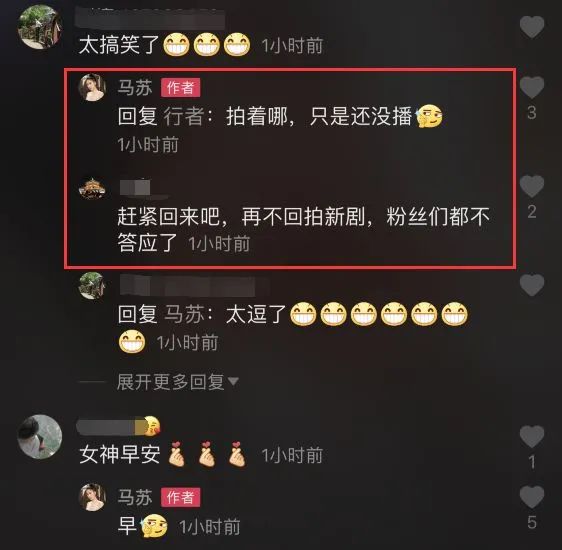Like the 太搞笑了 comment
The height and width of the screenshot is (550, 562).
pyautogui.click(x=532, y=27)
